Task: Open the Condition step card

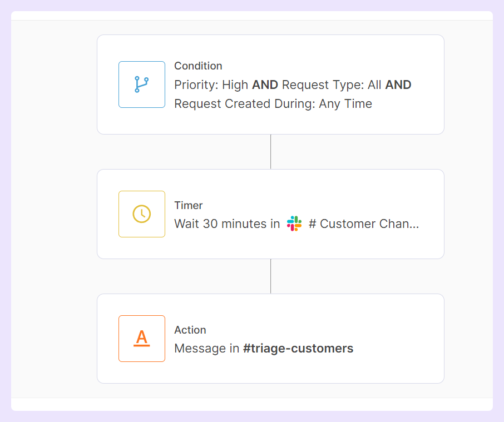Action: point(270,84)
